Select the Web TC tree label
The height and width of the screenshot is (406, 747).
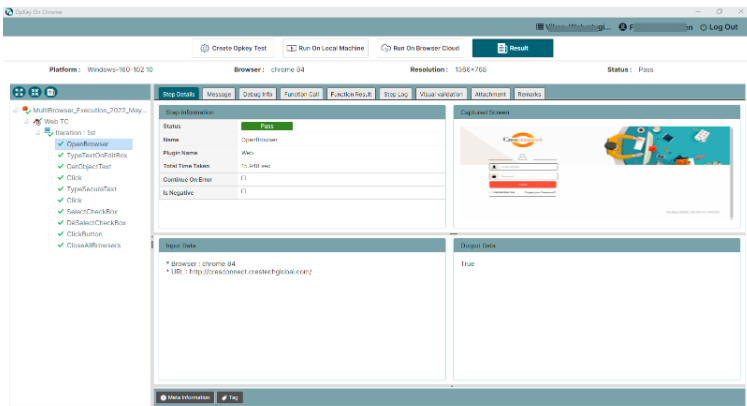pos(56,122)
